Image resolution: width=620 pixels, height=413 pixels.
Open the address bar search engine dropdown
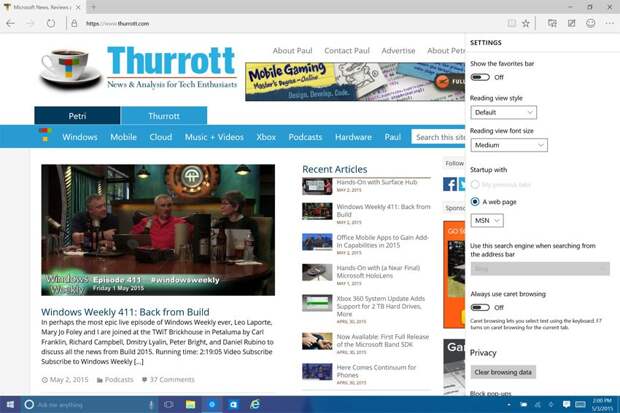pos(540,269)
